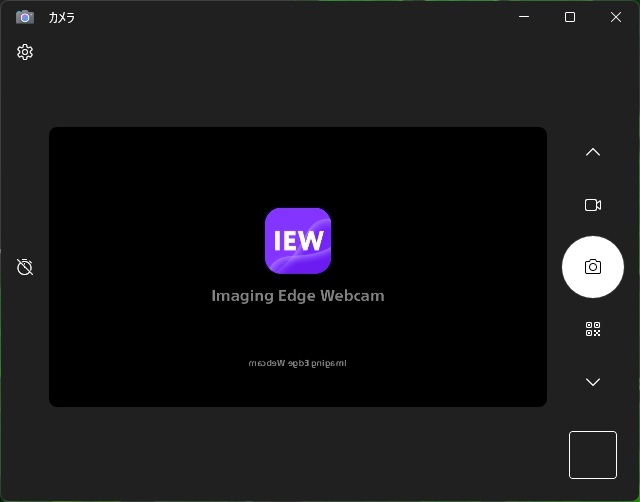Click the Camera app icon in the title bar
Image resolution: width=640 pixels, height=502 pixels.
pos(25,17)
